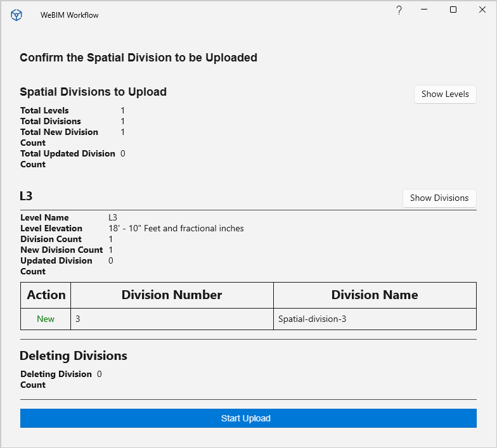Minimize the WeBIM Workflow window
This screenshot has width=497, height=448.
pyautogui.click(x=424, y=10)
